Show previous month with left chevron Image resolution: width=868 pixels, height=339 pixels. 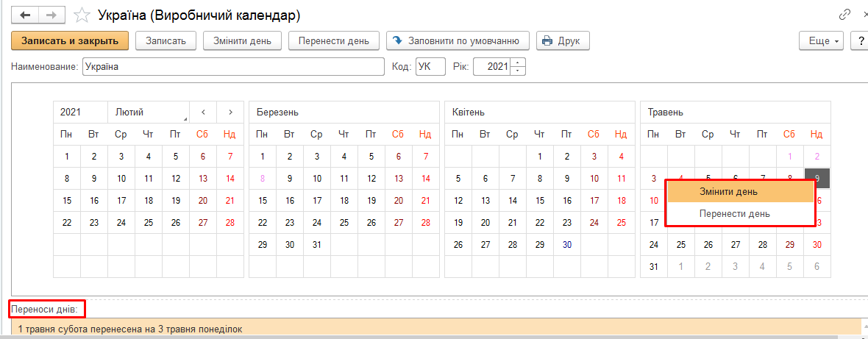click(x=203, y=113)
